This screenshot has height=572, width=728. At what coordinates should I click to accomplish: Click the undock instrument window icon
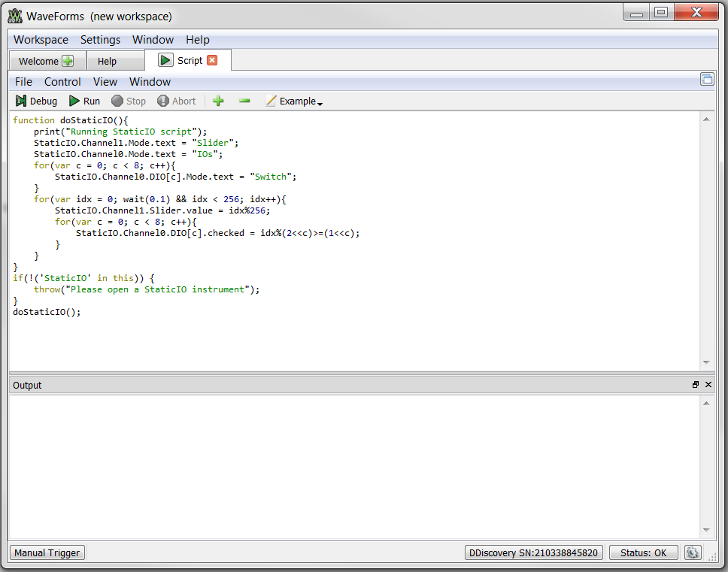point(707,80)
